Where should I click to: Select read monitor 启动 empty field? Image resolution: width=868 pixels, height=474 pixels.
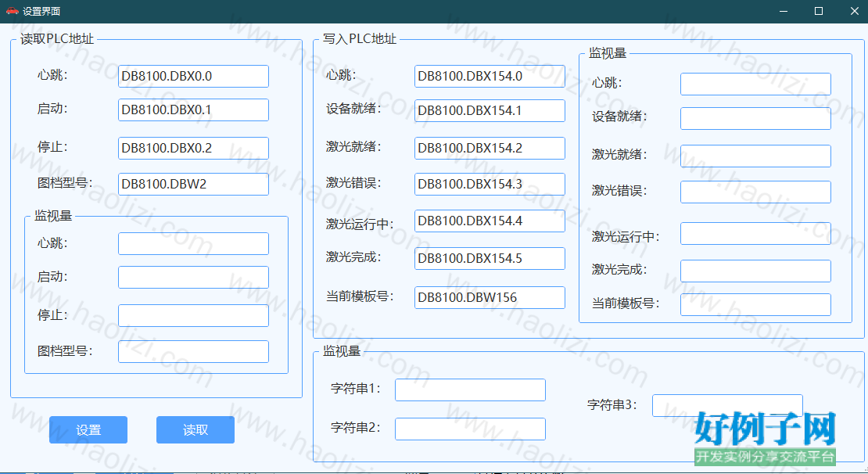click(x=193, y=278)
